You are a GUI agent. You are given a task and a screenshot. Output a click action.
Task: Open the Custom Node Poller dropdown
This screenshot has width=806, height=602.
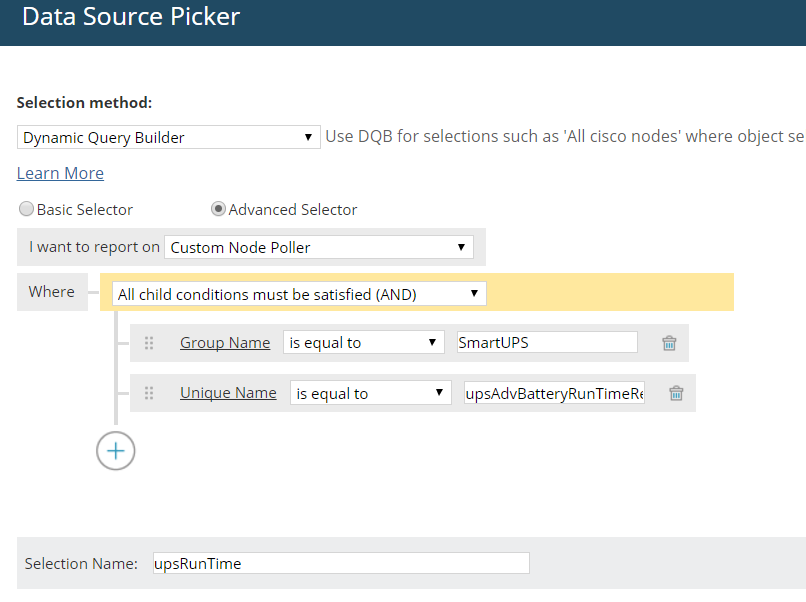coord(318,247)
